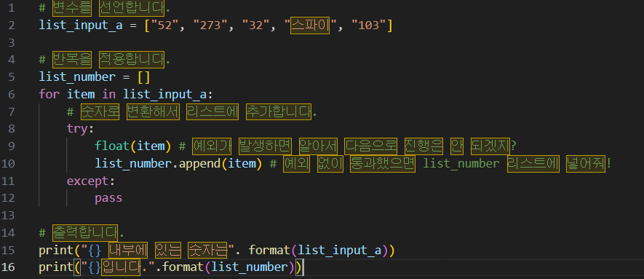This screenshot has height=279, width=644.
Task: Click the 'append' method on line 10
Action: click(199, 163)
